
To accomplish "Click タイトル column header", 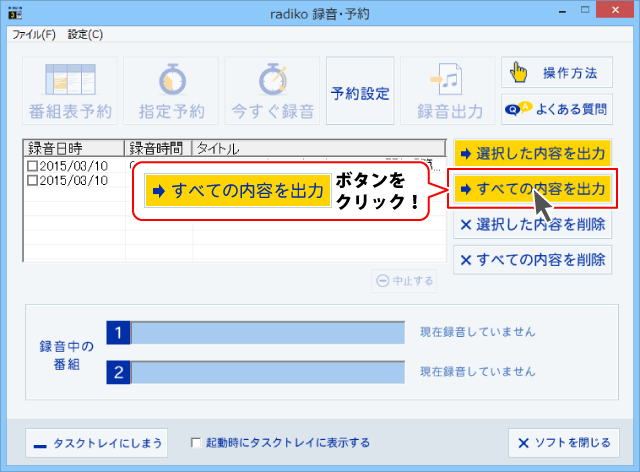I will click(319, 148).
